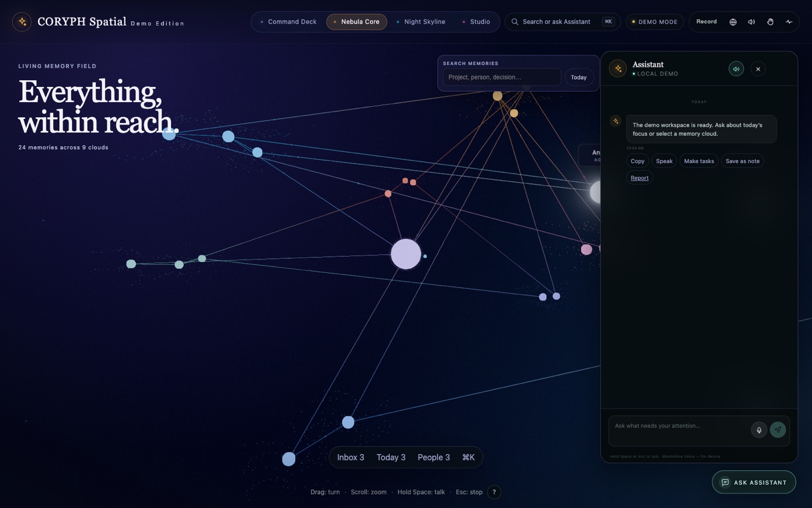Screen dimensions: 812x508
Task: Click the "24 memories across 9 clouds" text
Action: pos(63,147)
